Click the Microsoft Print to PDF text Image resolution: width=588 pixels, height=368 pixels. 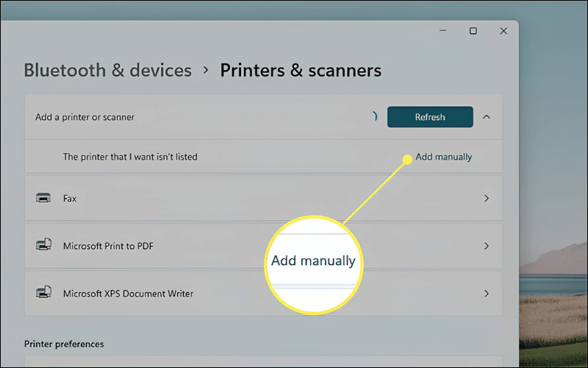coord(108,246)
